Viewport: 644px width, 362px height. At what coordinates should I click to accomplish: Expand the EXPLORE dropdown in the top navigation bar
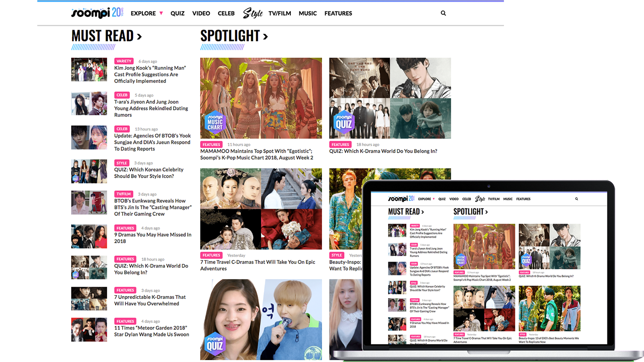[147, 13]
